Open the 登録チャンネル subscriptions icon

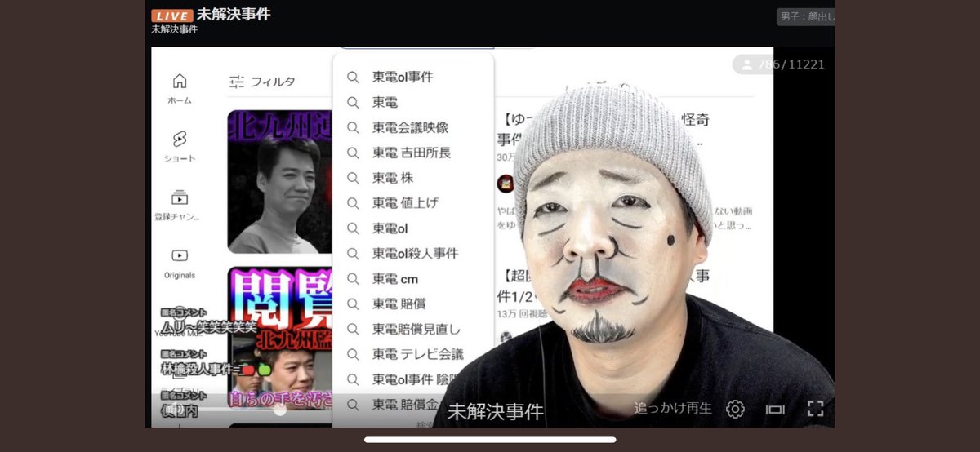tap(180, 197)
